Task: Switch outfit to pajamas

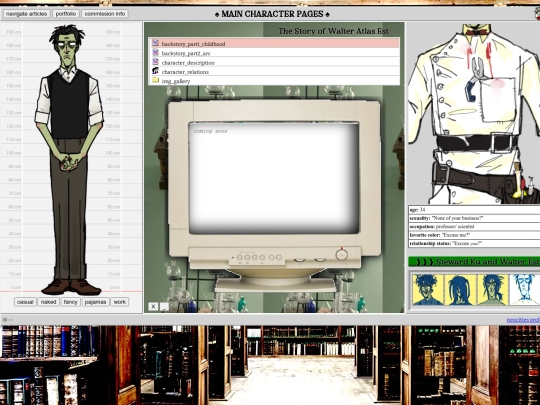Action: pos(95,302)
